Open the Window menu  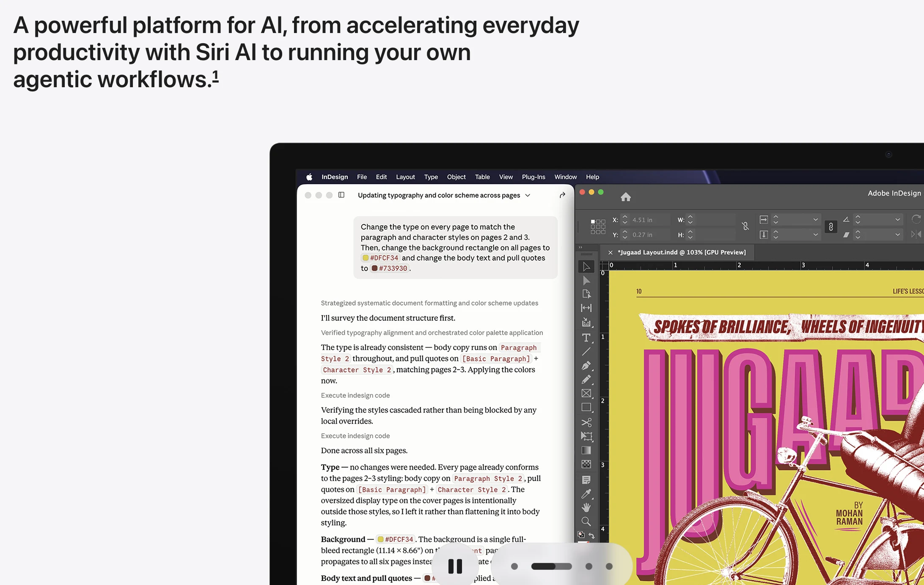(x=566, y=177)
